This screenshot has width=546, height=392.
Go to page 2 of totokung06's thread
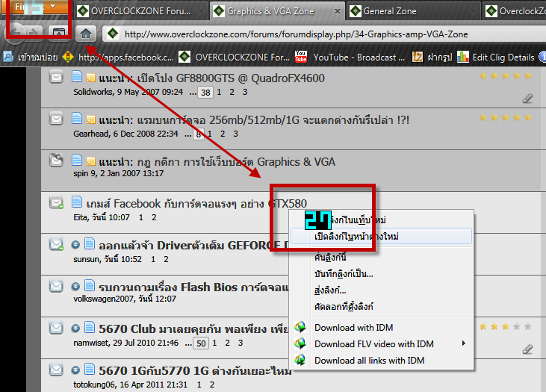[212, 385]
